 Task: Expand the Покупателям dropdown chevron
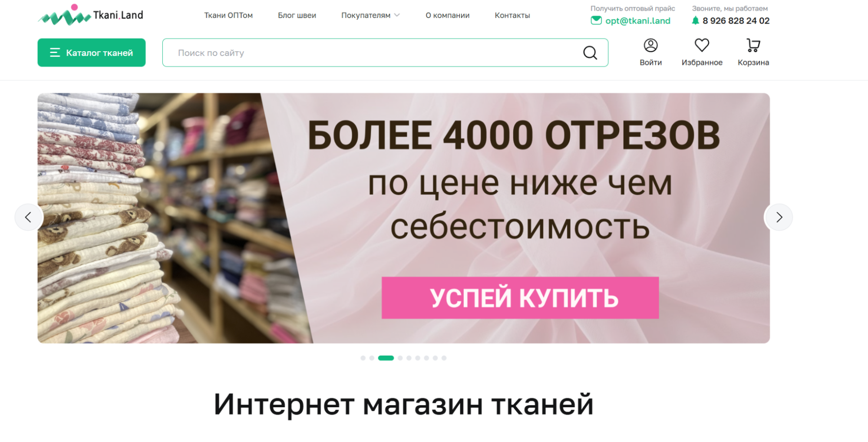(397, 15)
